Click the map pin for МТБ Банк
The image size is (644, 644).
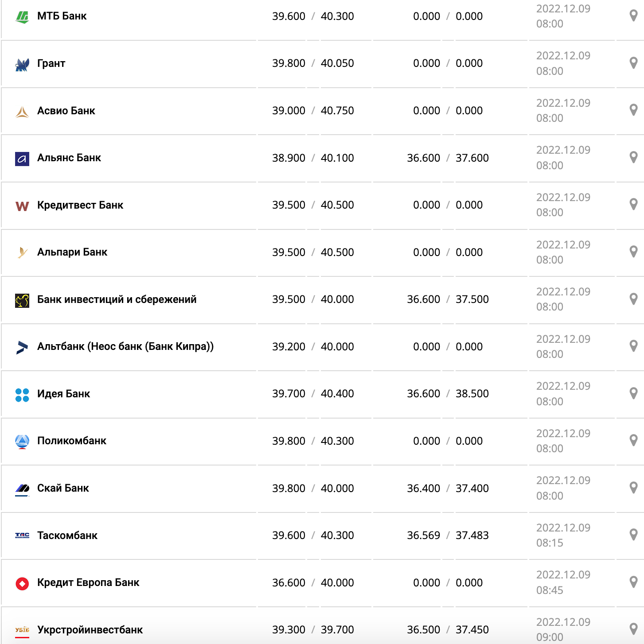(x=633, y=16)
